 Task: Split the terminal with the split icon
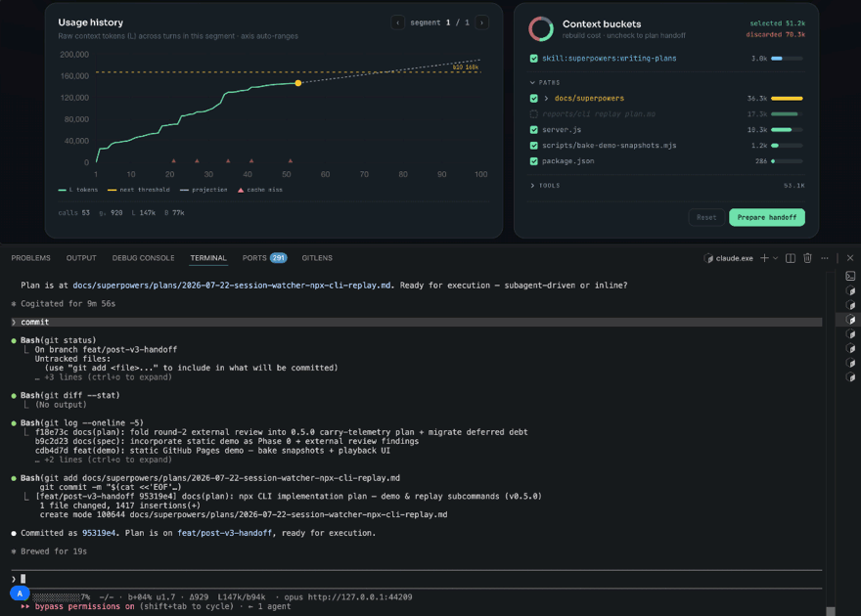(x=791, y=258)
